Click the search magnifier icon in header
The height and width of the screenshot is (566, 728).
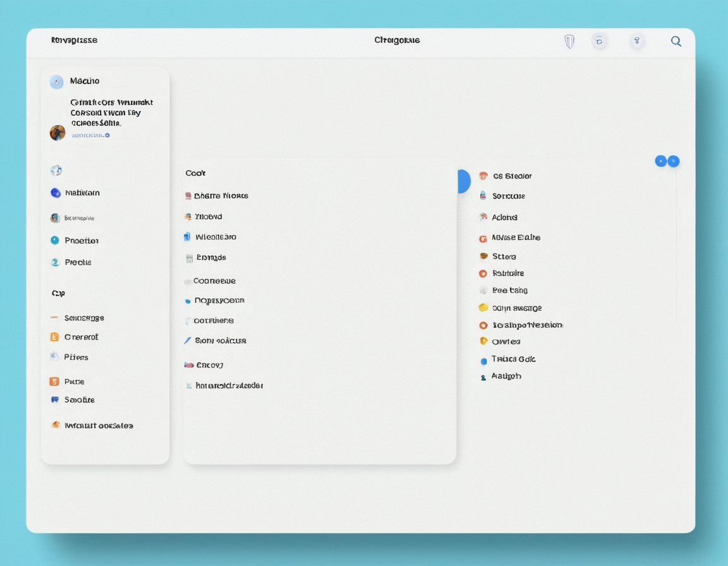click(x=676, y=42)
